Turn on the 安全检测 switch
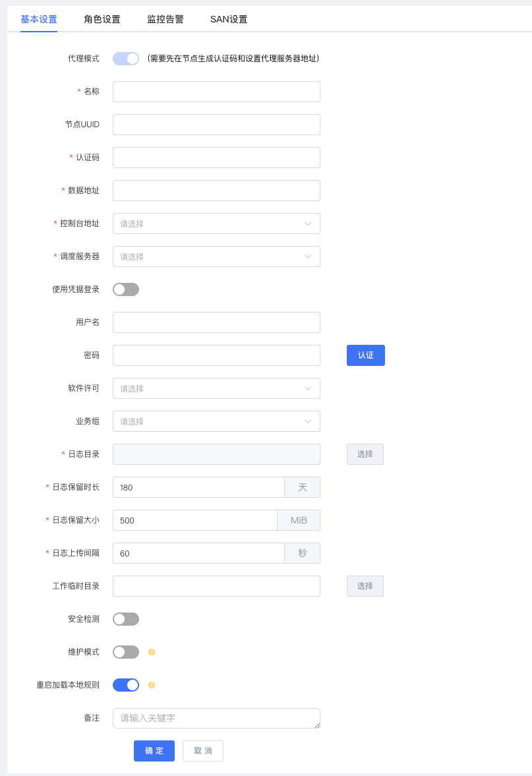This screenshot has width=532, height=776. (x=126, y=619)
